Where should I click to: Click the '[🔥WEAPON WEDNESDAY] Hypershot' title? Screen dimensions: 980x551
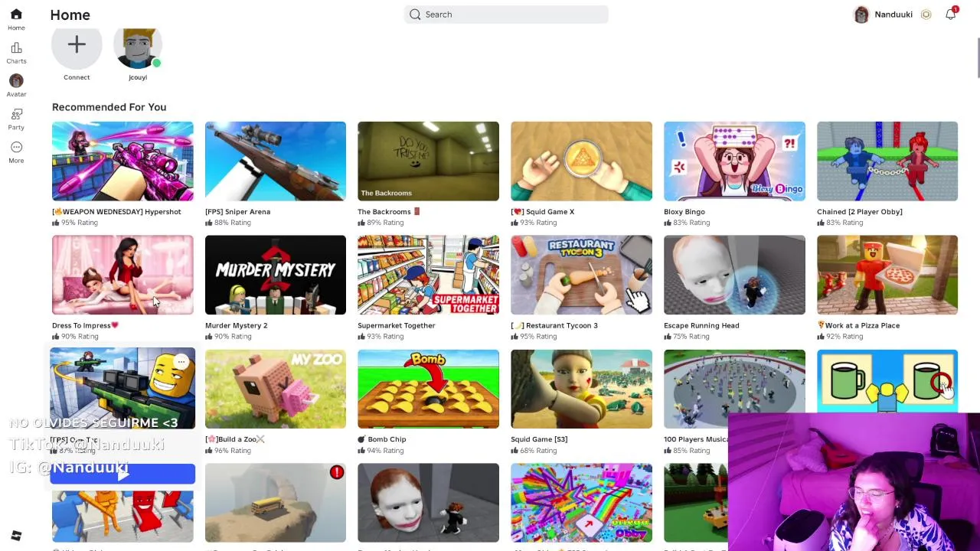coord(116,212)
